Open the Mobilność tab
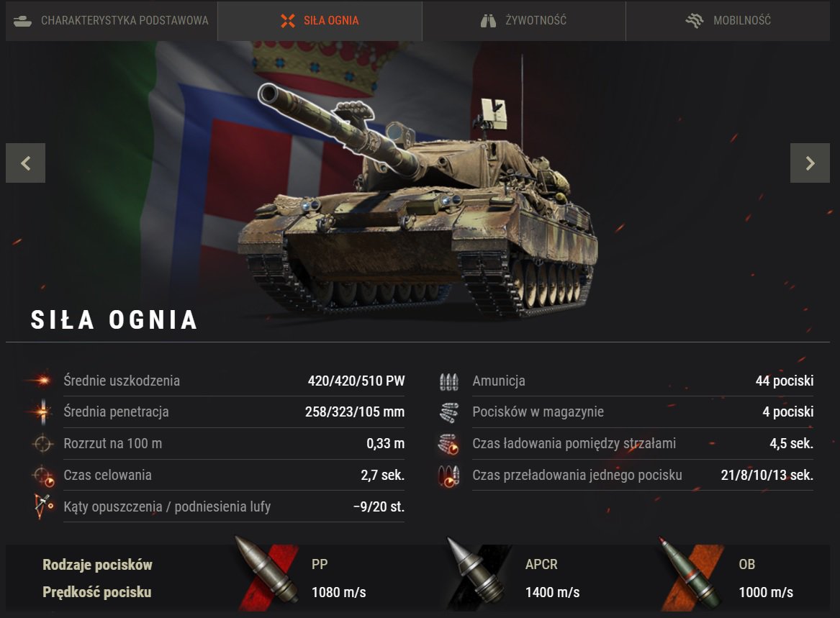 (x=728, y=21)
